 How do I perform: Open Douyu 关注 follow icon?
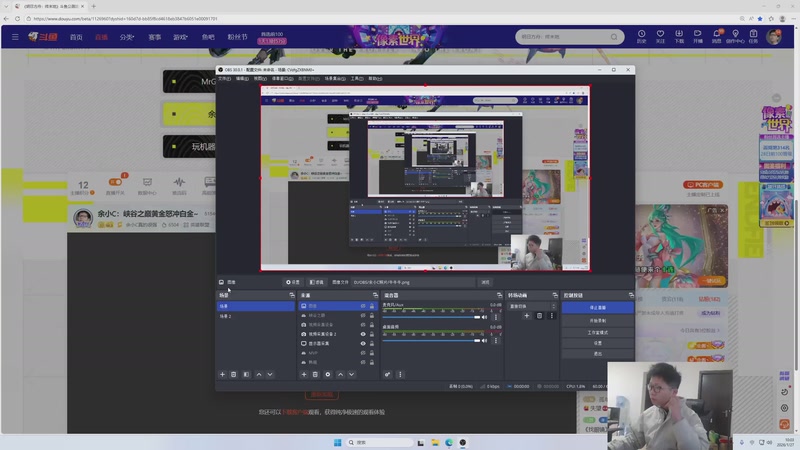pyautogui.click(x=660, y=36)
